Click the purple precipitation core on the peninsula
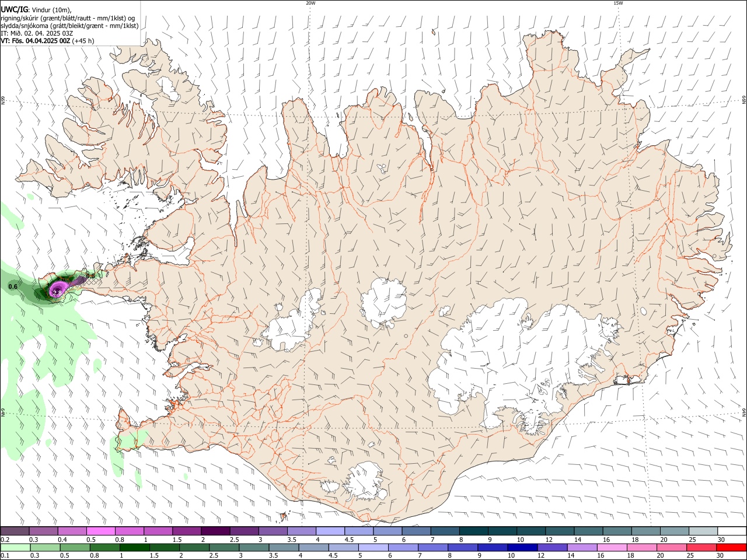This screenshot has width=747, height=560. (x=57, y=289)
